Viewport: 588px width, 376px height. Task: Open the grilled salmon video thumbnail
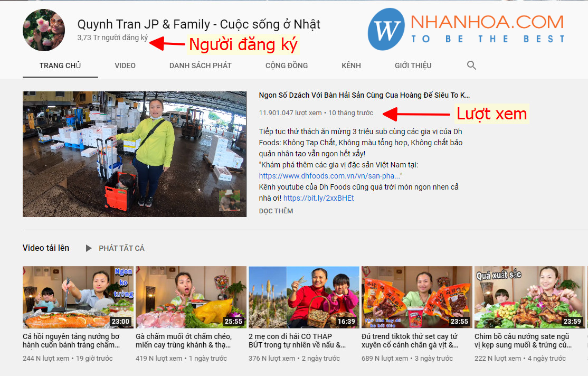tap(78, 297)
